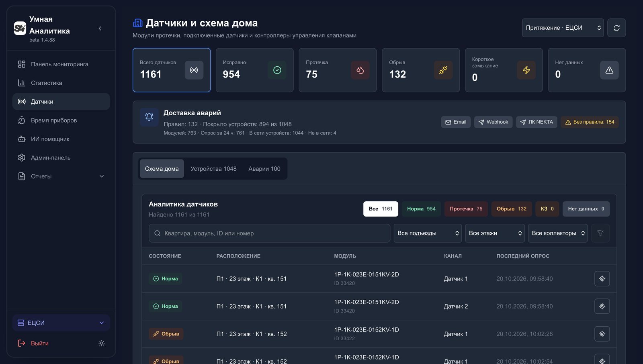Open Притяжение · ЕЦСИ dropdown
Image resolution: width=643 pixels, height=364 pixels.
[563, 28]
